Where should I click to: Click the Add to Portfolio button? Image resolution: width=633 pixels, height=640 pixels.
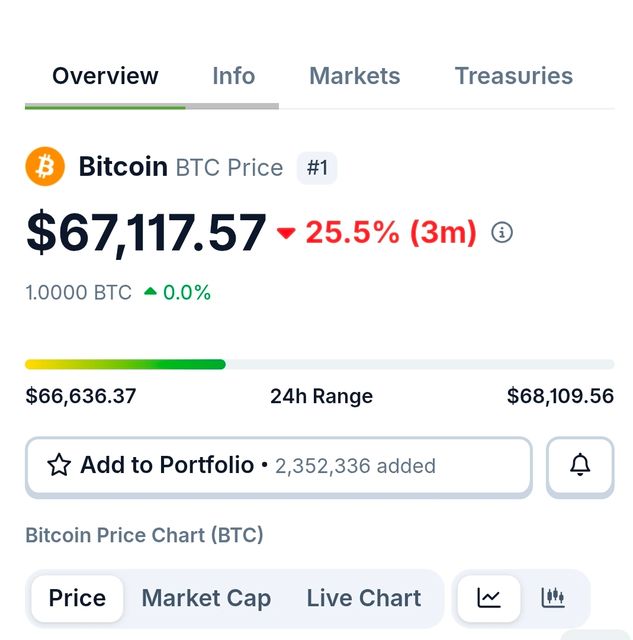click(x=278, y=465)
